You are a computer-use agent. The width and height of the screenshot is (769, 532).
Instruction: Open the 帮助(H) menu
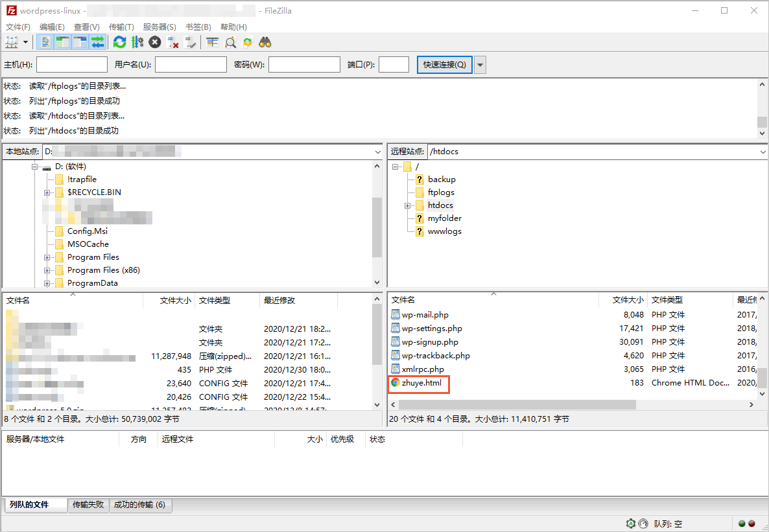(233, 27)
